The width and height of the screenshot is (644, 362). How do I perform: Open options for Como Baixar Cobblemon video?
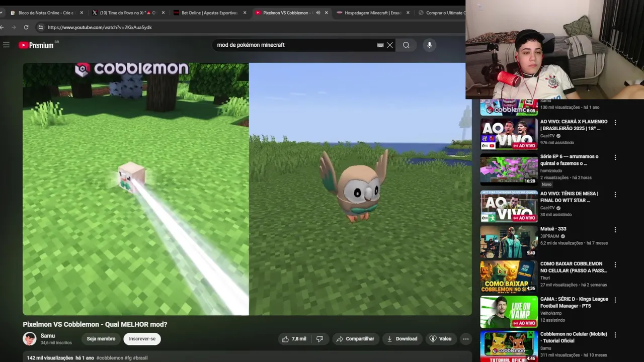[x=615, y=264]
